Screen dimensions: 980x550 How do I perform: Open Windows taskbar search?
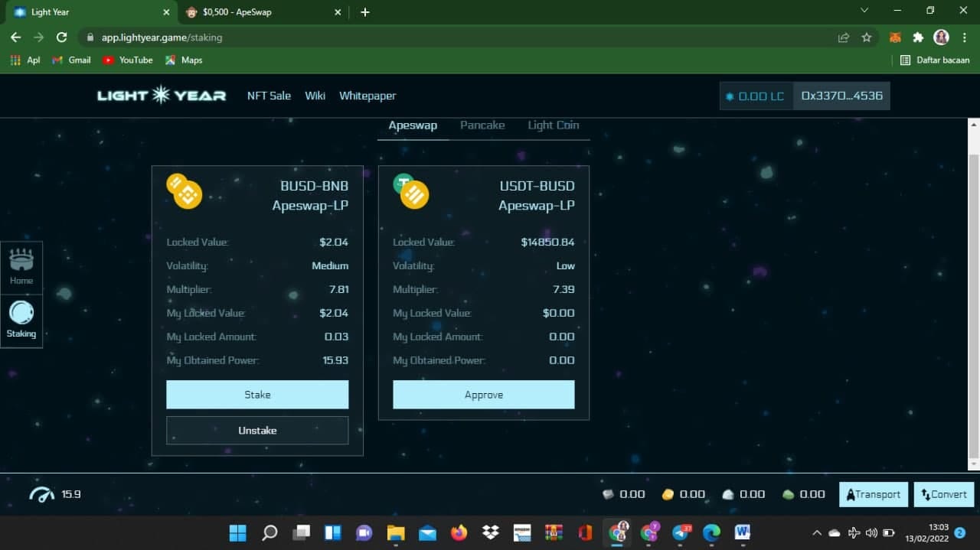(x=269, y=532)
